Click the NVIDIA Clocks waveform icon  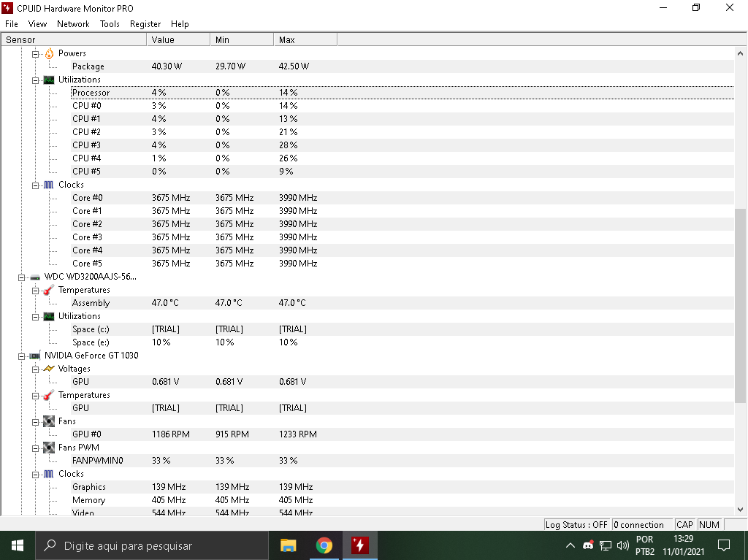coord(49,474)
